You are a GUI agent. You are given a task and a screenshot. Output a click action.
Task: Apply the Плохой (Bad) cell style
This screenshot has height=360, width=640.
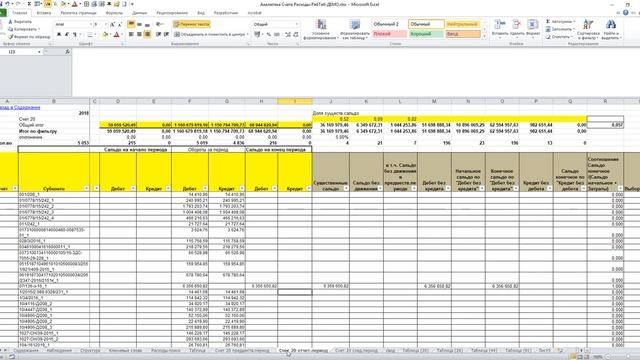pyautogui.click(x=389, y=34)
